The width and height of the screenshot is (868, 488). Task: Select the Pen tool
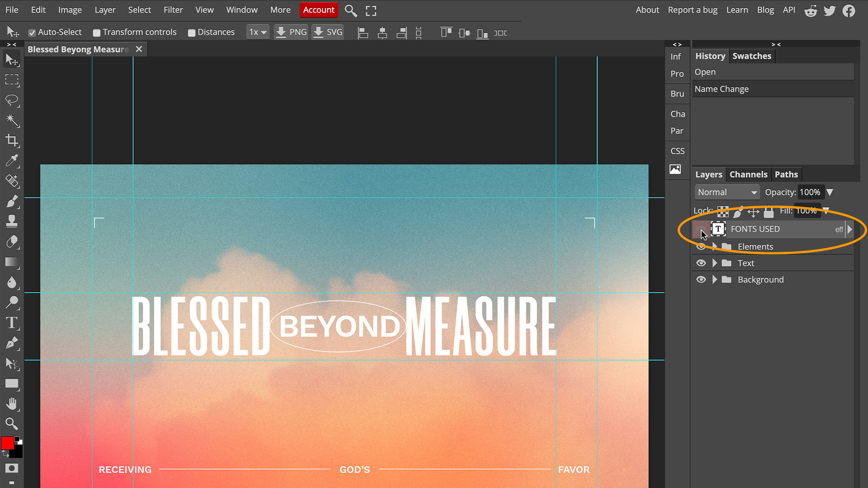tap(12, 343)
